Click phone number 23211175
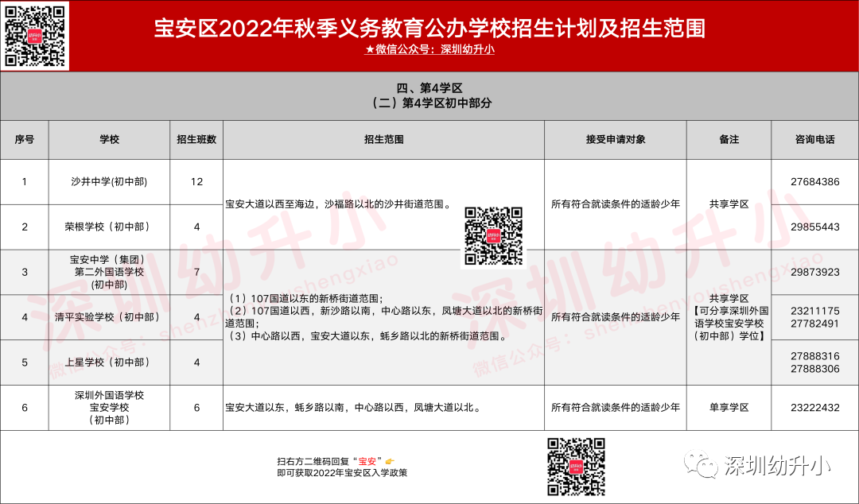 pos(814,311)
